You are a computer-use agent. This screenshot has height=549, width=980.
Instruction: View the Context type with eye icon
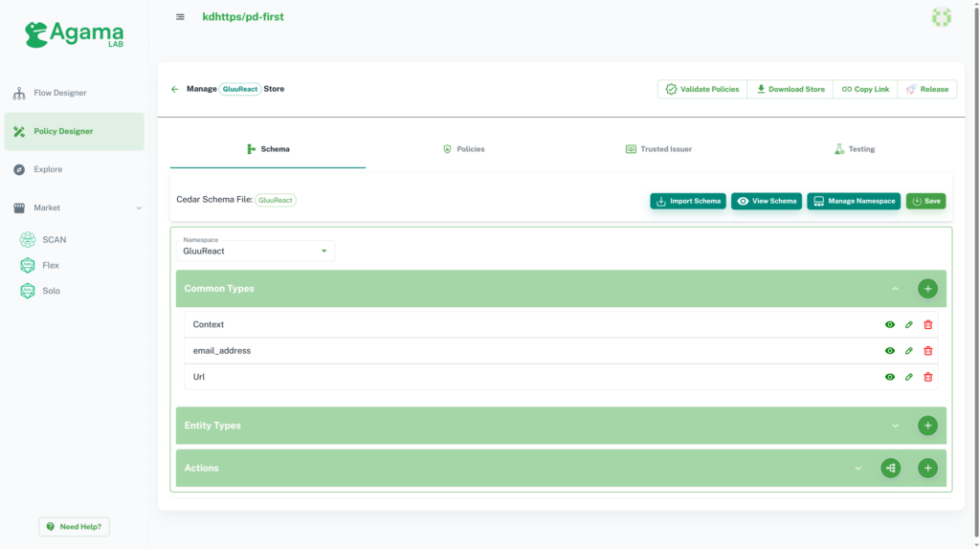coord(889,325)
